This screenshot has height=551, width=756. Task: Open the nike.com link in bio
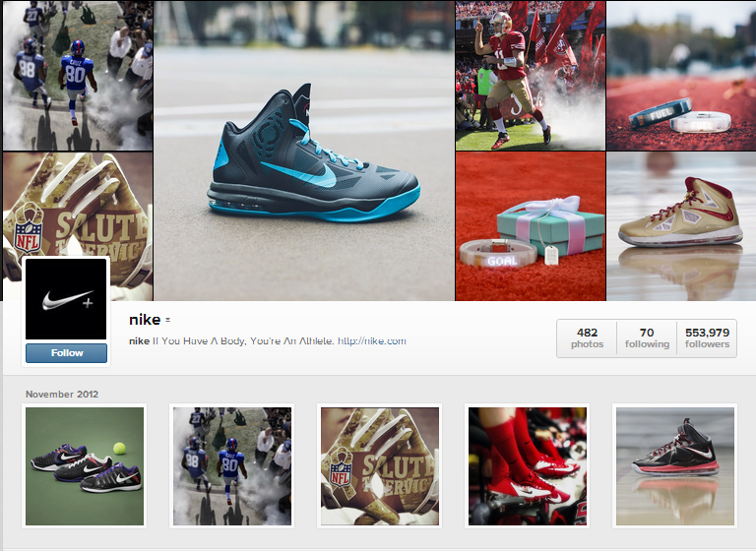372,340
